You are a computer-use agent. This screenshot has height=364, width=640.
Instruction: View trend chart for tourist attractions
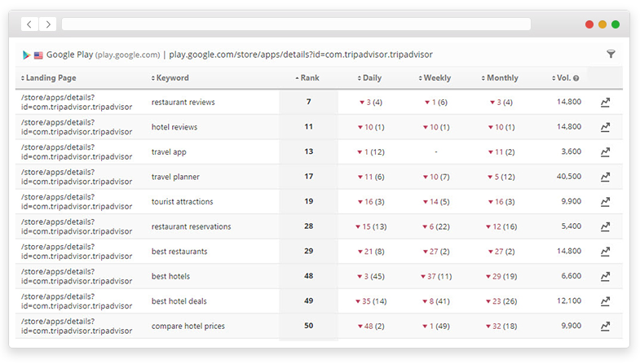605,202
